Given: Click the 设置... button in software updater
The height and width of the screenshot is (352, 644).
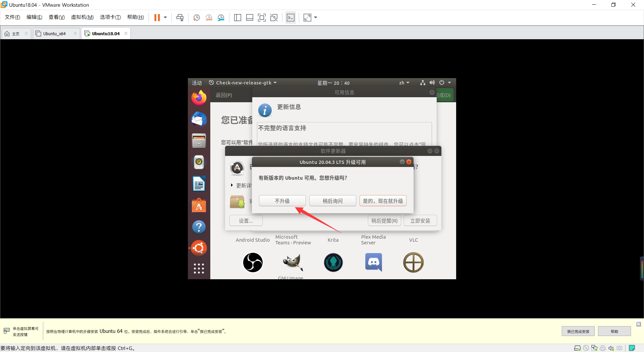Looking at the screenshot, I should (x=246, y=221).
